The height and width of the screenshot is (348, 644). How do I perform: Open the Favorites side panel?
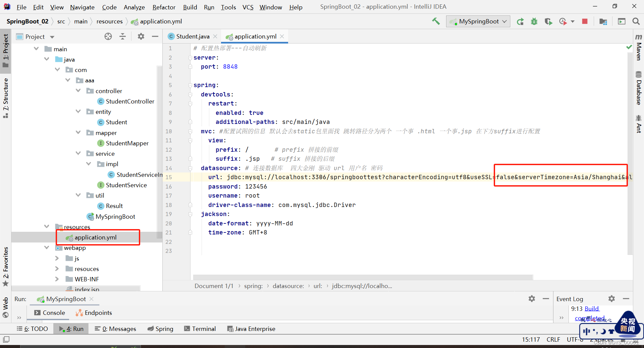5,267
